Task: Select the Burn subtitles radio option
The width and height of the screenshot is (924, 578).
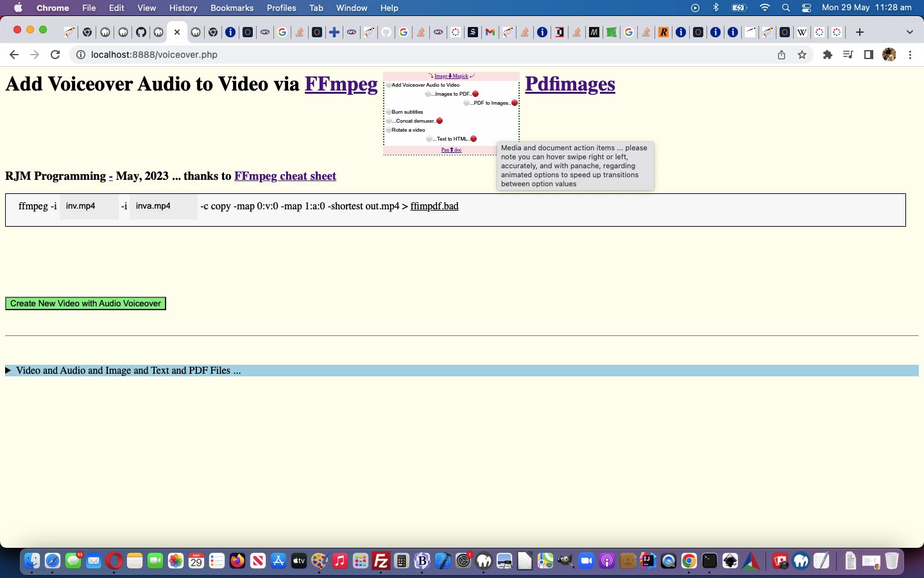Action: pyautogui.click(x=389, y=112)
